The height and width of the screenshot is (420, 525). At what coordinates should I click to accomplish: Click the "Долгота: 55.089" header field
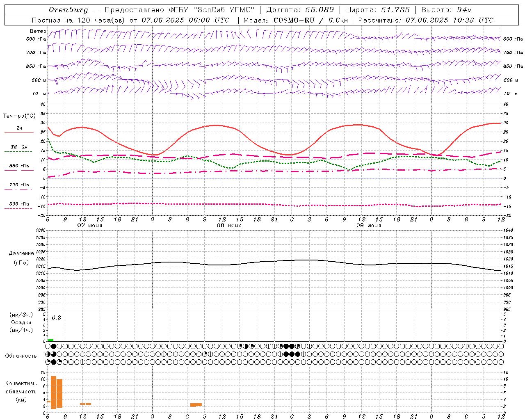tap(300, 10)
